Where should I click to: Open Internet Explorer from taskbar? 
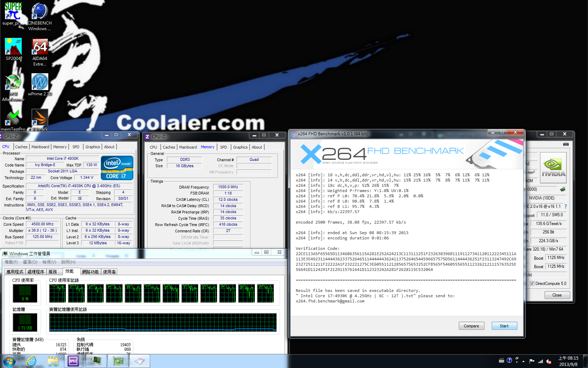tap(31, 361)
